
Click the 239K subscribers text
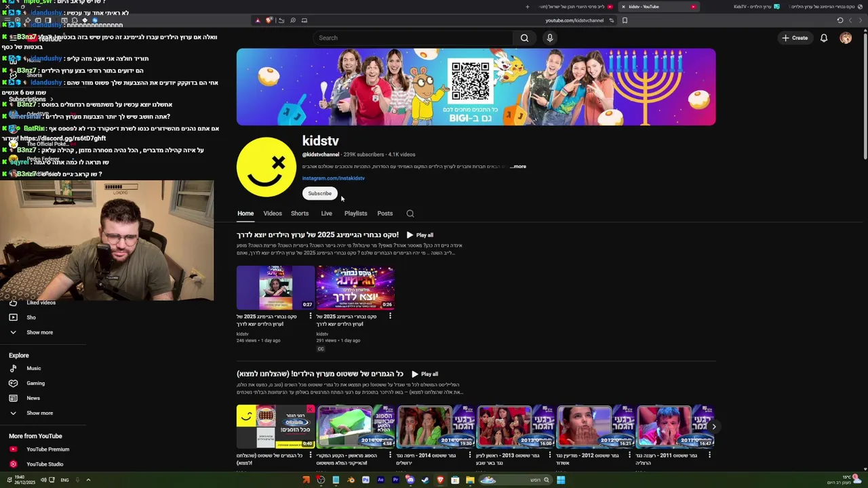pos(363,155)
